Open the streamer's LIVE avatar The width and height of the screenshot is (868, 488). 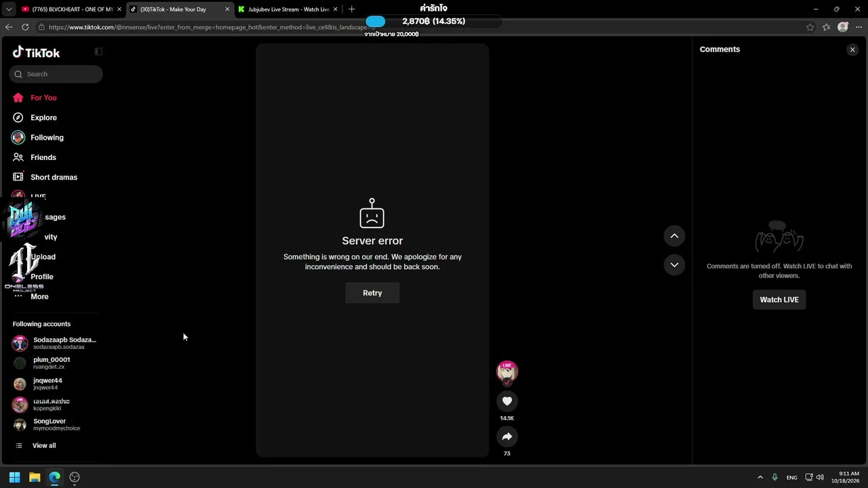(507, 372)
